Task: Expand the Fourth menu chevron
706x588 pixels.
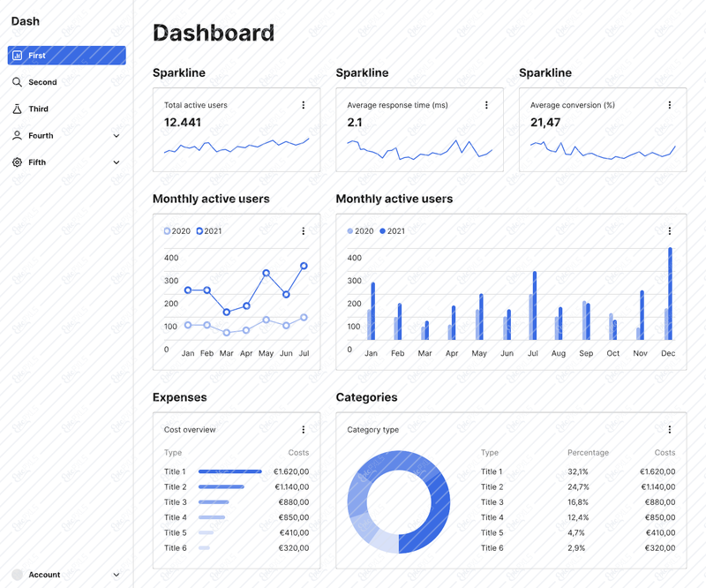Action: [116, 136]
